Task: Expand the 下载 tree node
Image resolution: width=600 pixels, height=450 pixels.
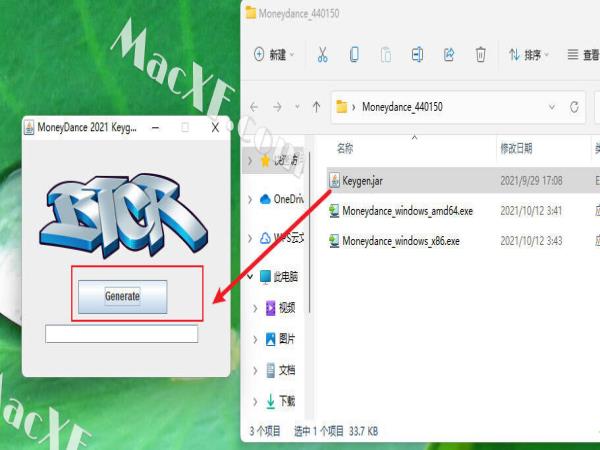Action: [255, 401]
